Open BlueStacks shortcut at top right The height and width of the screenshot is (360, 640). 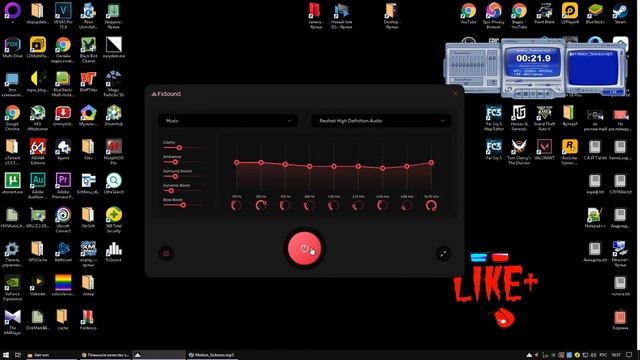595,13
